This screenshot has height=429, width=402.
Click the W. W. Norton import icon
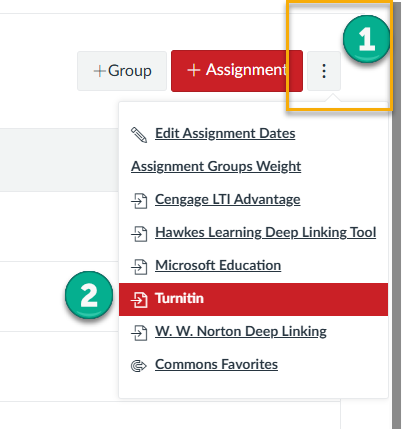[139, 333]
